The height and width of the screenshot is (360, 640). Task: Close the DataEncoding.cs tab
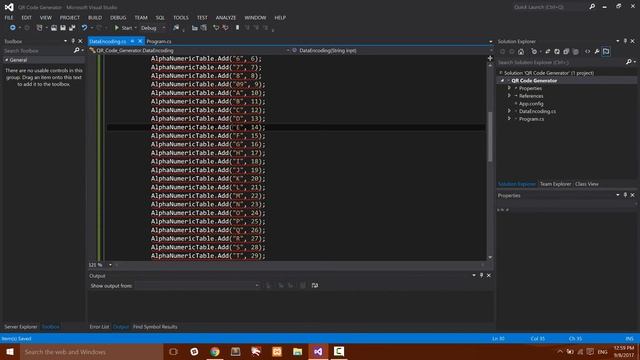click(140, 41)
